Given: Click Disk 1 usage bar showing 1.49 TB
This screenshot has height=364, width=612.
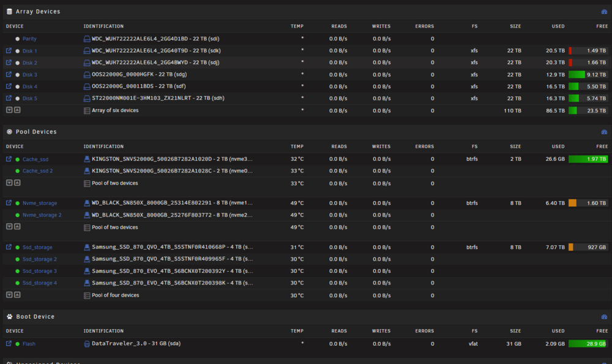Looking at the screenshot, I should [588, 51].
